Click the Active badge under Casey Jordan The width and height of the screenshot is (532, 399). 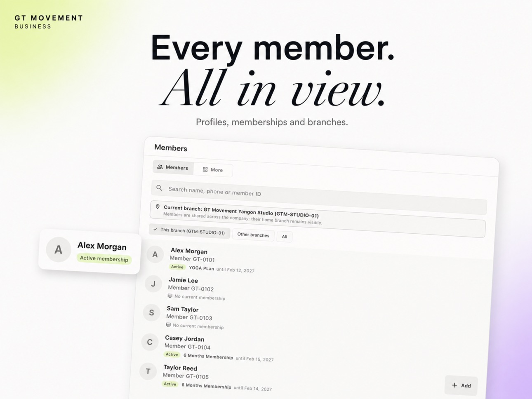pyautogui.click(x=172, y=354)
